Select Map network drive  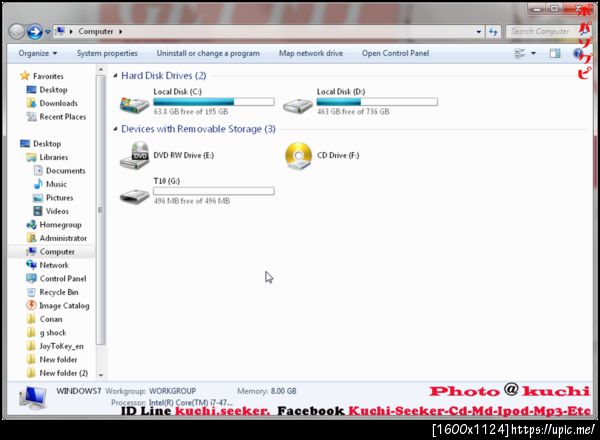click(x=311, y=54)
